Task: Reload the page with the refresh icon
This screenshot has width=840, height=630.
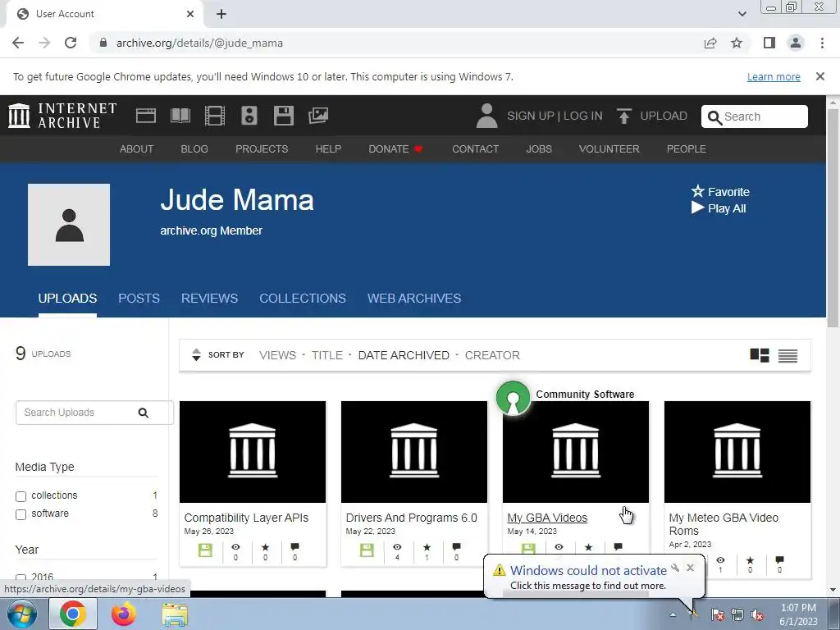Action: point(71,43)
